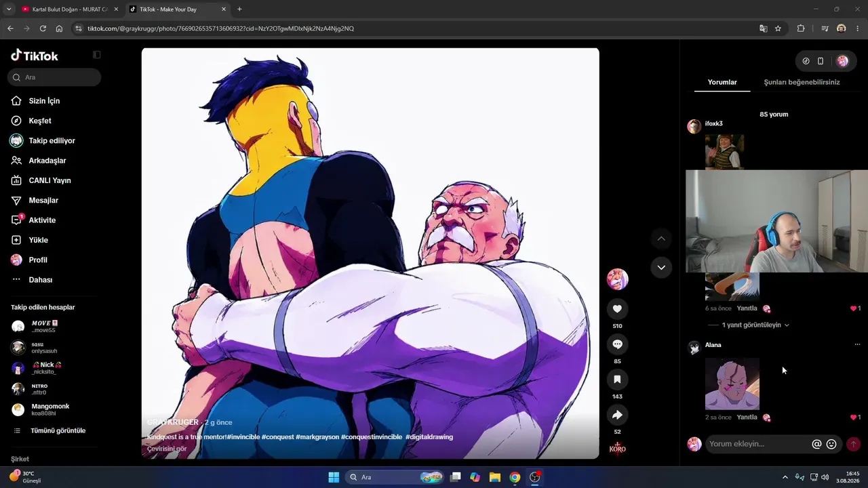Like Alana's comment with heart
This screenshot has height=488, width=868.
853,418
